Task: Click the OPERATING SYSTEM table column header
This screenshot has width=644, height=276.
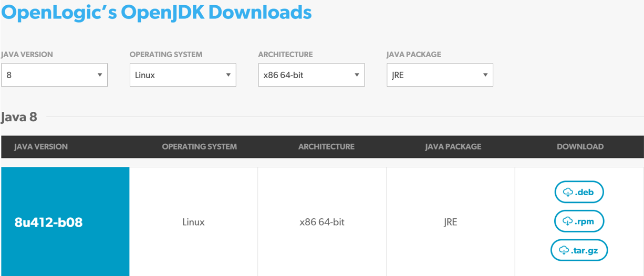Action: pyautogui.click(x=199, y=147)
